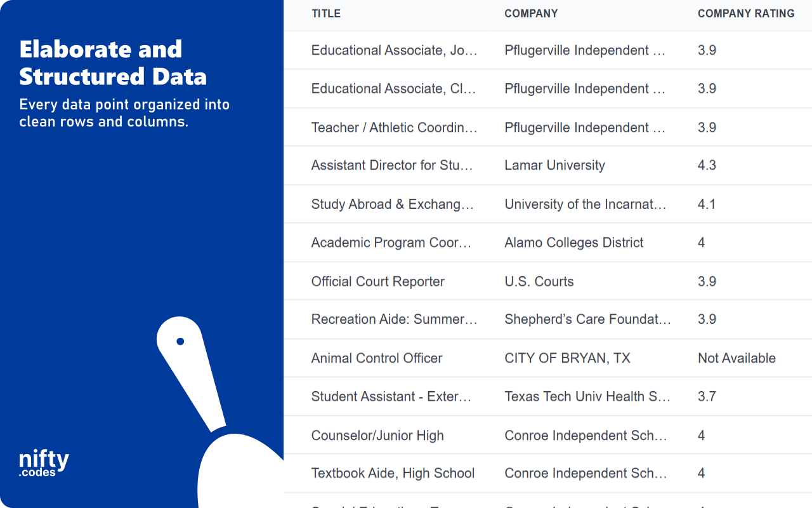
Task: Sort by the COMPANY column header
Action: [531, 13]
